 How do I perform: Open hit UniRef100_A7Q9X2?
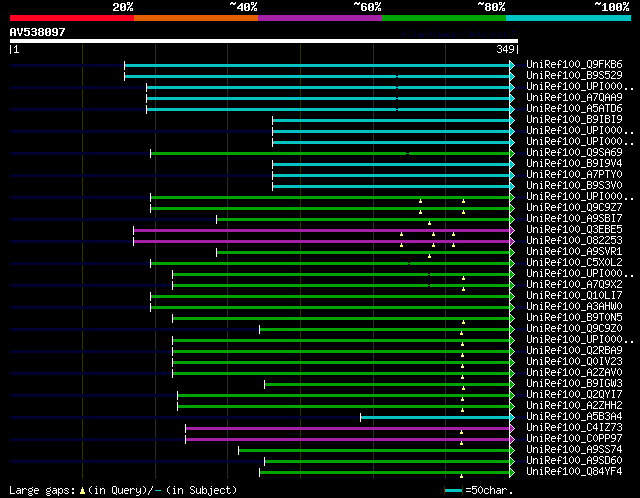click(574, 285)
